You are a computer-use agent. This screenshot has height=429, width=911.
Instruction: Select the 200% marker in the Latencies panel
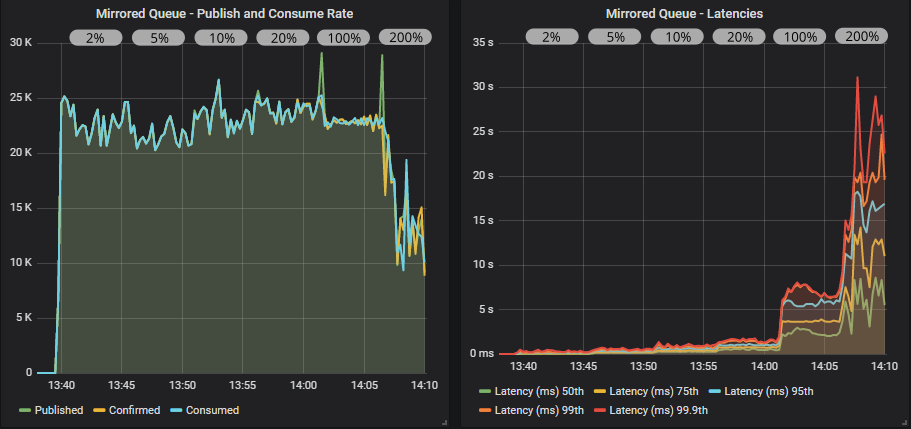click(862, 37)
